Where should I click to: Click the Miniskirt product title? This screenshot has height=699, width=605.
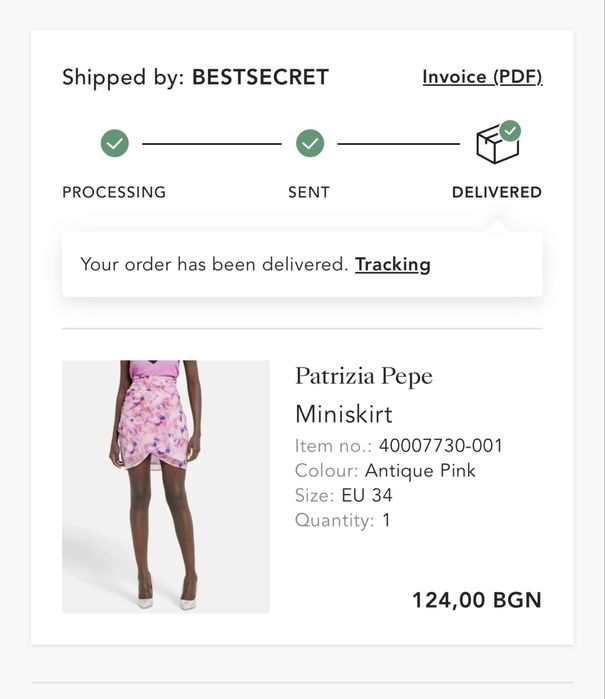coord(344,414)
